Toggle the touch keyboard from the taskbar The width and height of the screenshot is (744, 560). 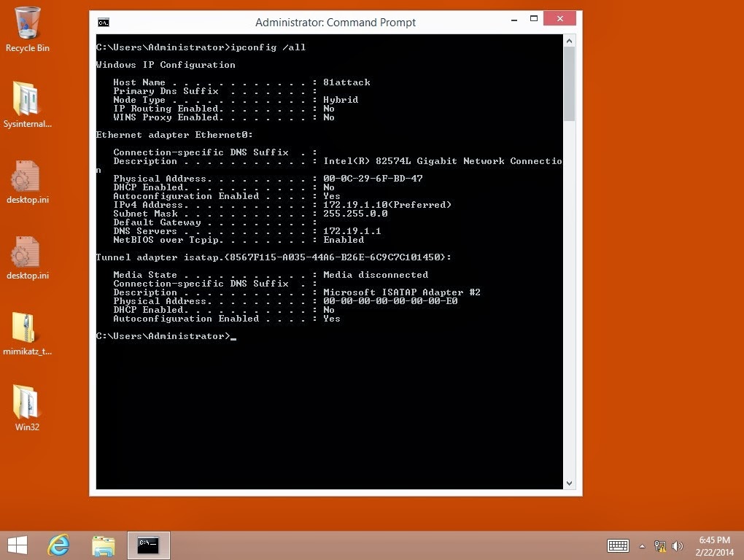[617, 545]
